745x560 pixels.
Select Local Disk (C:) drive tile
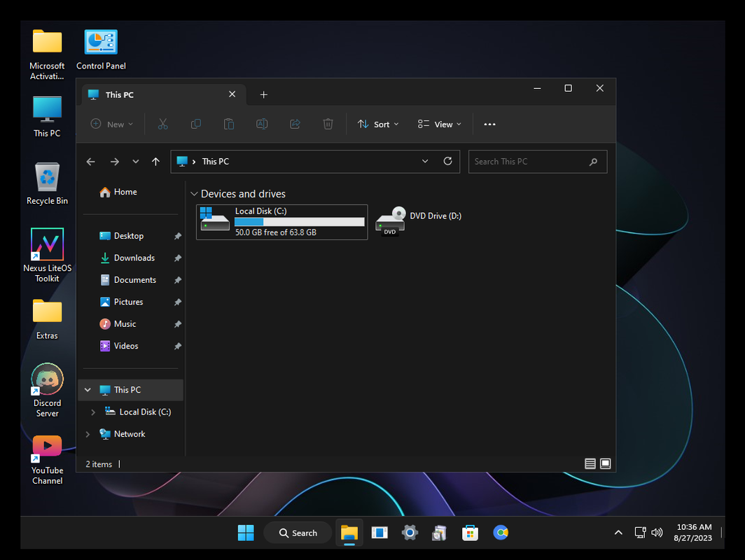click(281, 222)
